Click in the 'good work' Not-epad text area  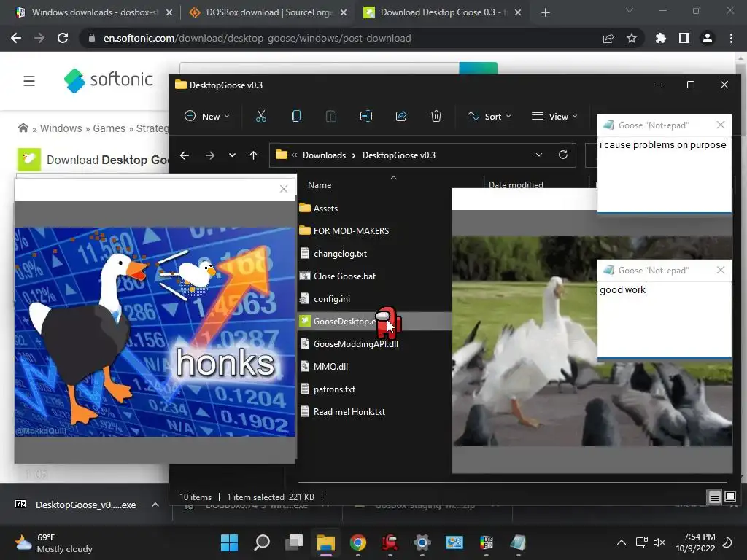click(664, 319)
